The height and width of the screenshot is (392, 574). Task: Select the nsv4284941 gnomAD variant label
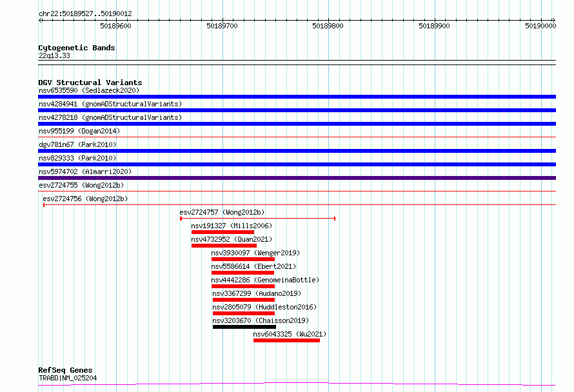click(x=110, y=104)
